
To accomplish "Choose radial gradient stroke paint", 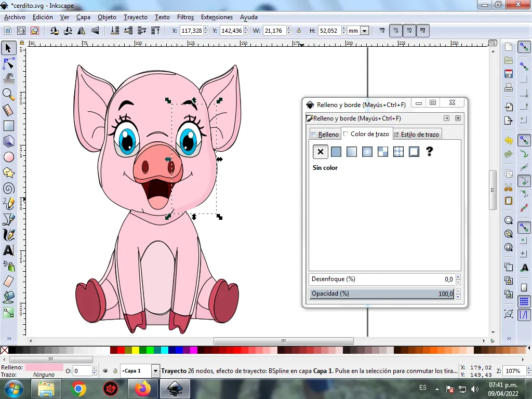I will [x=367, y=152].
